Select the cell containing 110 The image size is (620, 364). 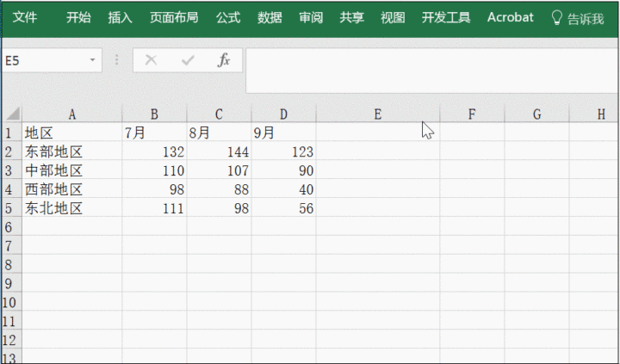(x=154, y=170)
